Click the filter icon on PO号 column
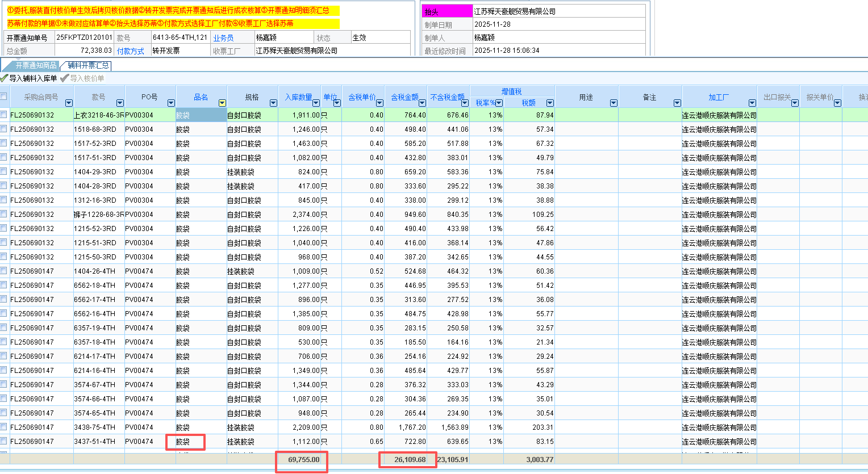 pyautogui.click(x=171, y=103)
